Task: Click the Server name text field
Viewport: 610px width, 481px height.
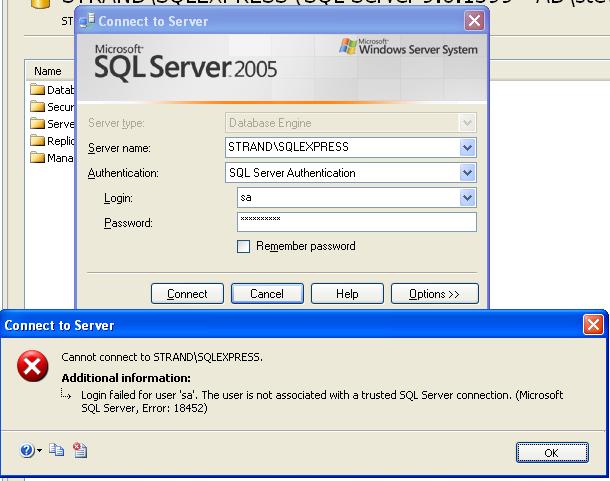Action: tap(342, 147)
